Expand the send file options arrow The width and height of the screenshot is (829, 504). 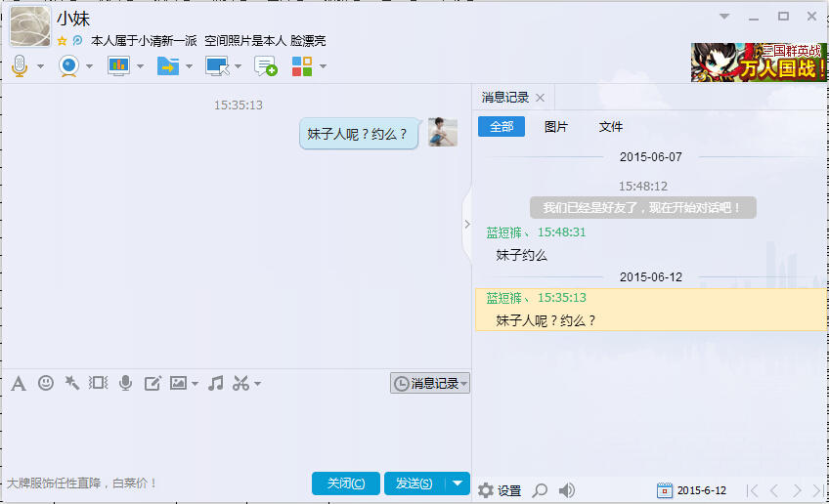pyautogui.click(x=189, y=66)
